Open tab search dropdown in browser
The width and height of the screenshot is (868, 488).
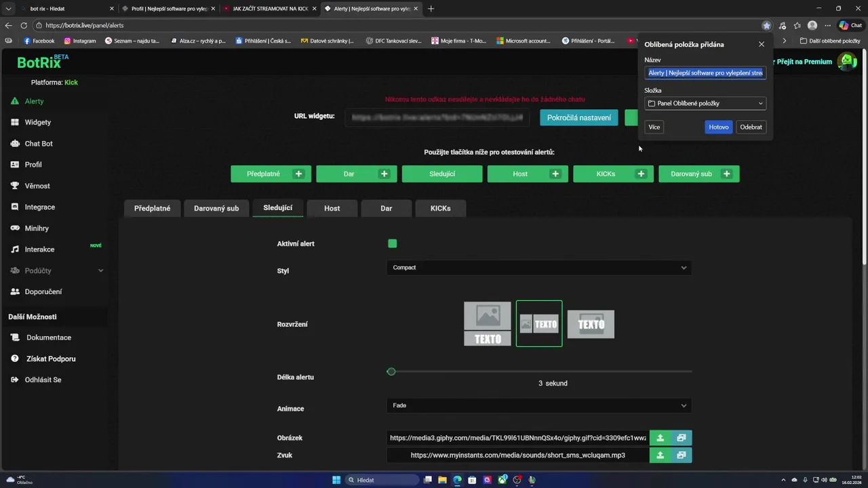tap(8, 9)
